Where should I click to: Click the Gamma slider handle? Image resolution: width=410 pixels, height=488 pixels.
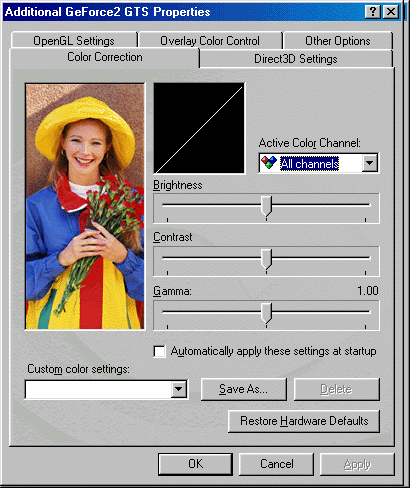pos(266,313)
